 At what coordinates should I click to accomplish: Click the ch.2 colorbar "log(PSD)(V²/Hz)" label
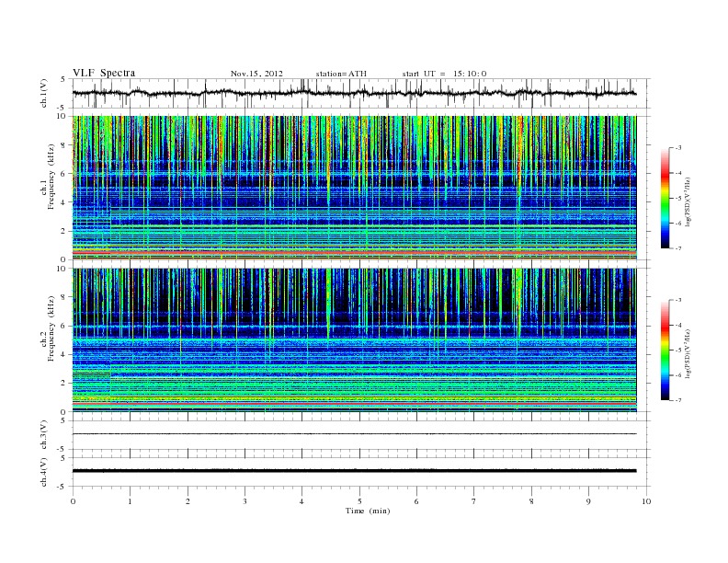(x=688, y=353)
